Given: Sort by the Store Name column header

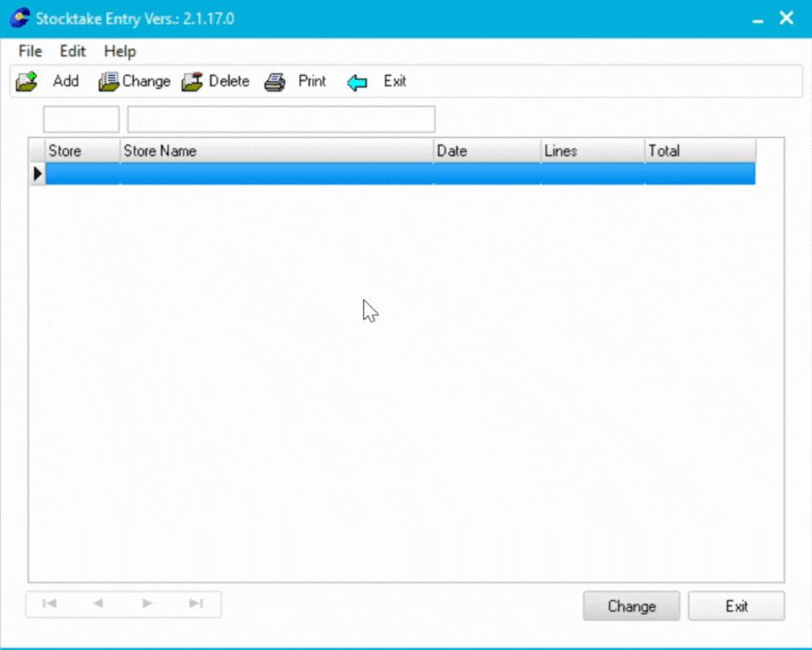Looking at the screenshot, I should click(x=276, y=151).
